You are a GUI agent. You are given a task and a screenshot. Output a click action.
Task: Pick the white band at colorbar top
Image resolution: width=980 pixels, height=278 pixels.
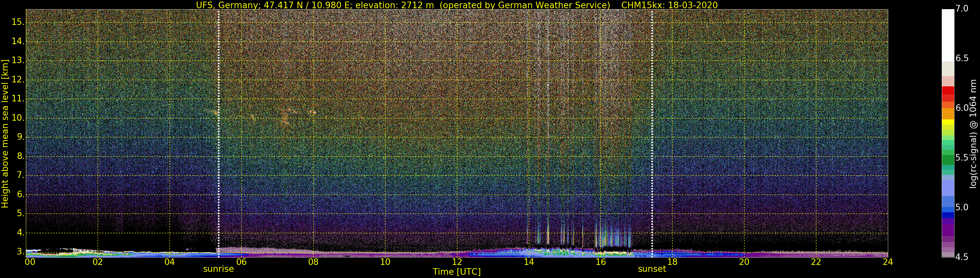pos(948,34)
